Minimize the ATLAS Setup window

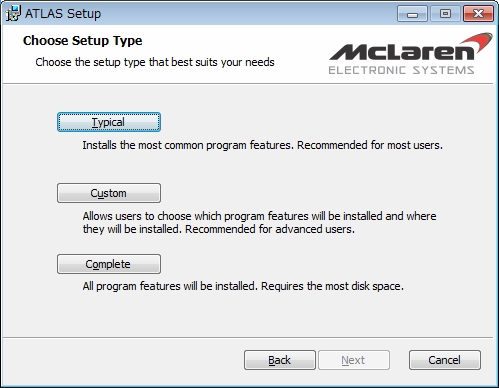pyautogui.click(x=412, y=14)
